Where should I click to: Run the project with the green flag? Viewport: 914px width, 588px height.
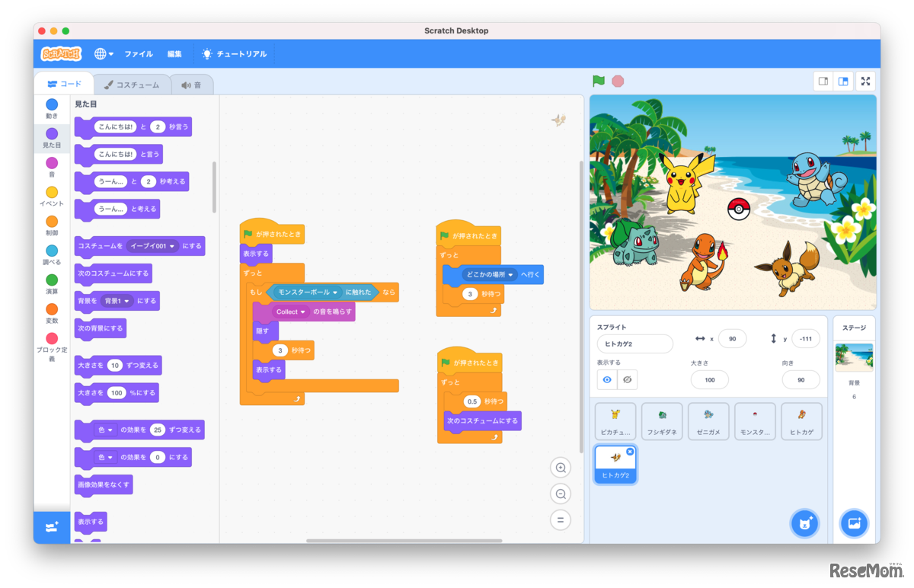pos(599,80)
